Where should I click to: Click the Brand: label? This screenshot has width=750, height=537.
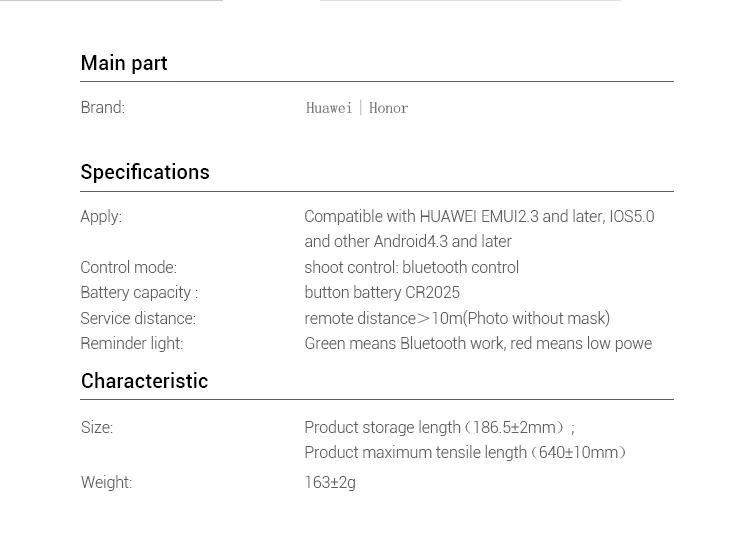pos(102,107)
